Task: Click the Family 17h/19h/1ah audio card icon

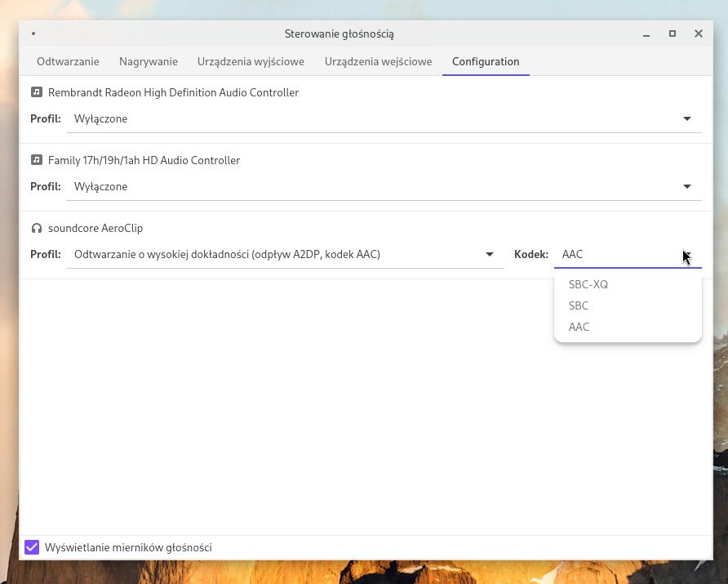Action: pyautogui.click(x=36, y=160)
